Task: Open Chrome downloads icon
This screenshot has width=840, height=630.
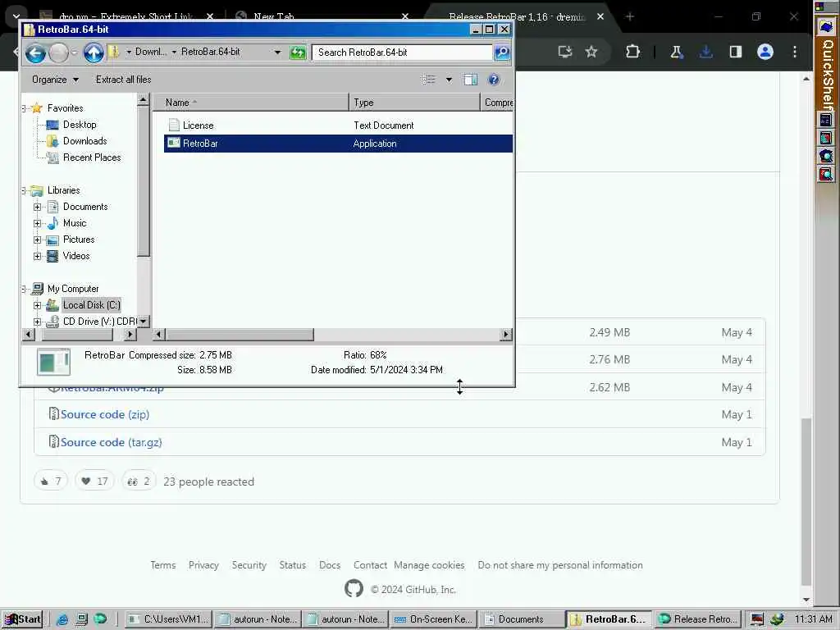Action: tap(706, 52)
